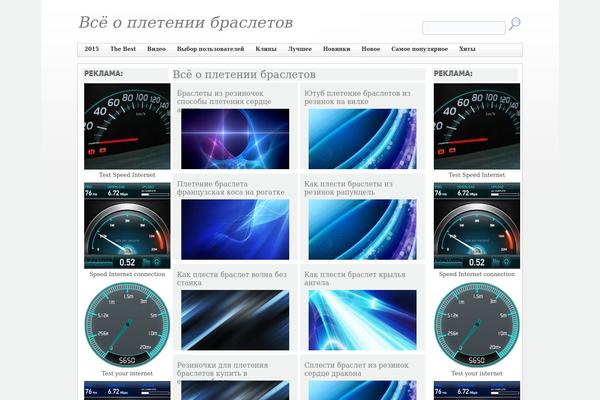Click thumbnail under французская коса на рогатке post
The height and width of the screenshot is (400, 600).
click(235, 230)
